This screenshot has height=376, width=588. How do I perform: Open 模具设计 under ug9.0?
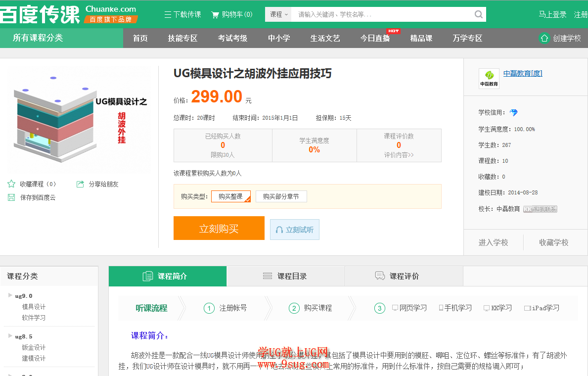(x=34, y=307)
